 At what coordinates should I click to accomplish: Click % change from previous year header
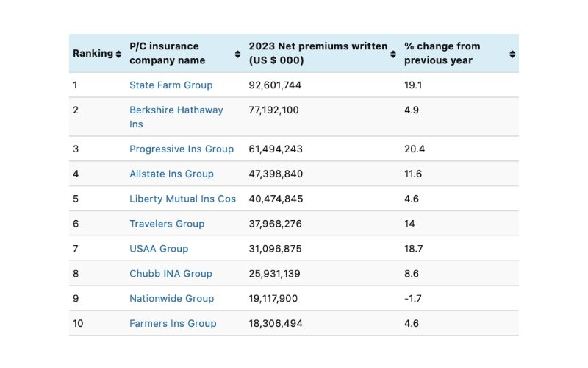[x=442, y=53]
